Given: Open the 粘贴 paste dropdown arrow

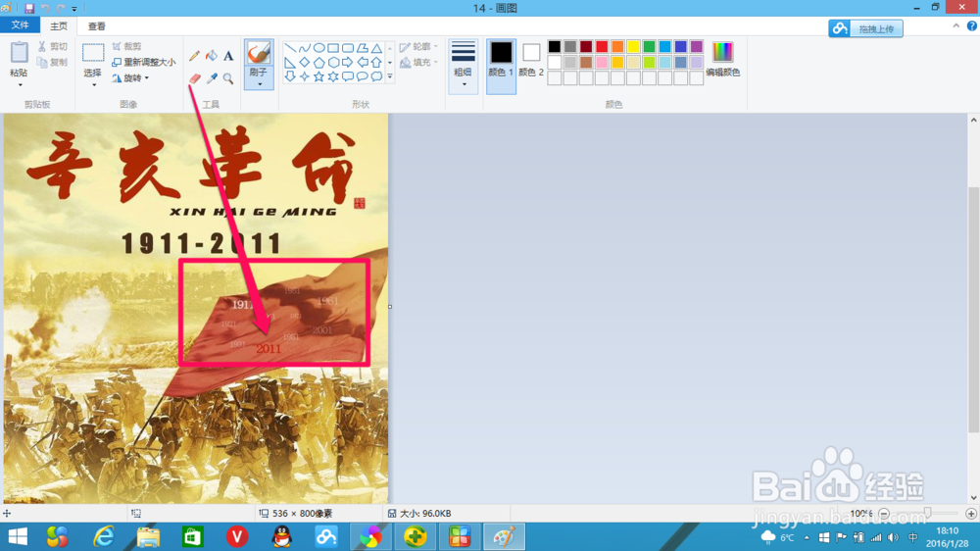Looking at the screenshot, I should (x=20, y=84).
